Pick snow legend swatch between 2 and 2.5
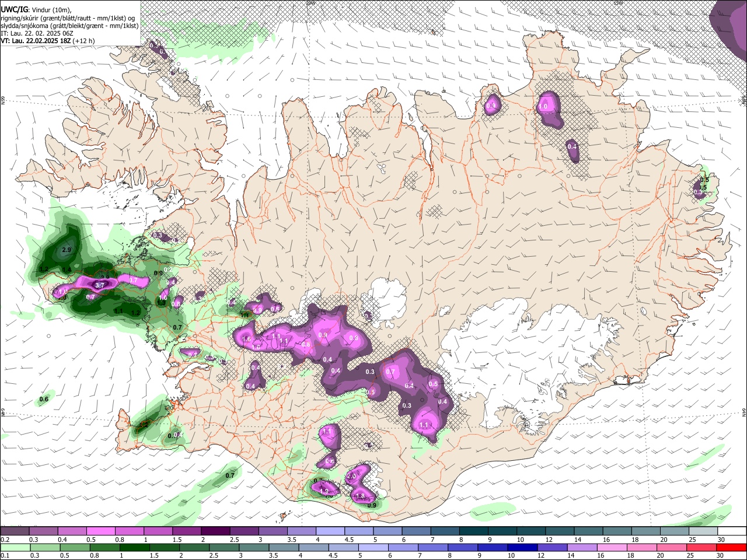 click(215, 531)
